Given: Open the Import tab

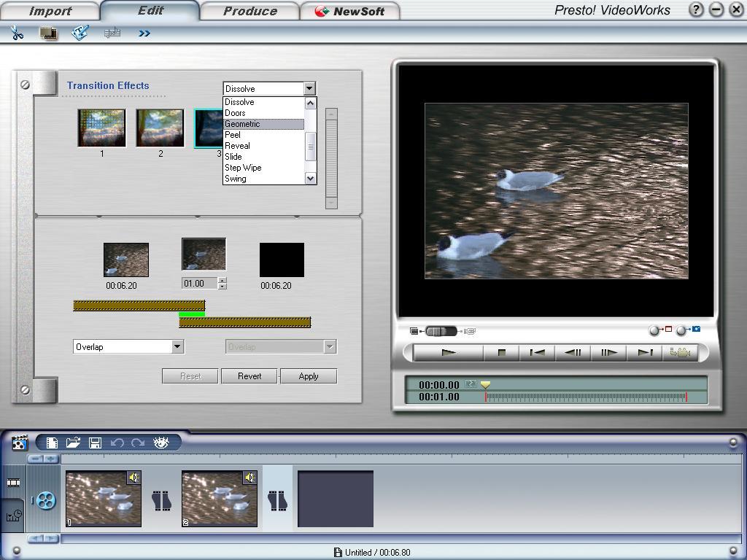Looking at the screenshot, I should click(x=50, y=10).
